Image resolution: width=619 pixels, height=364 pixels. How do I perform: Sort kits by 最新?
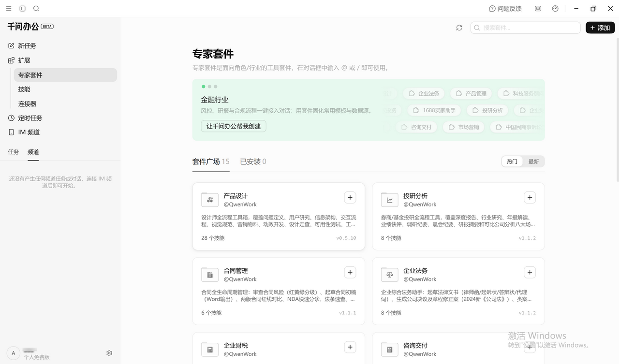(x=533, y=161)
